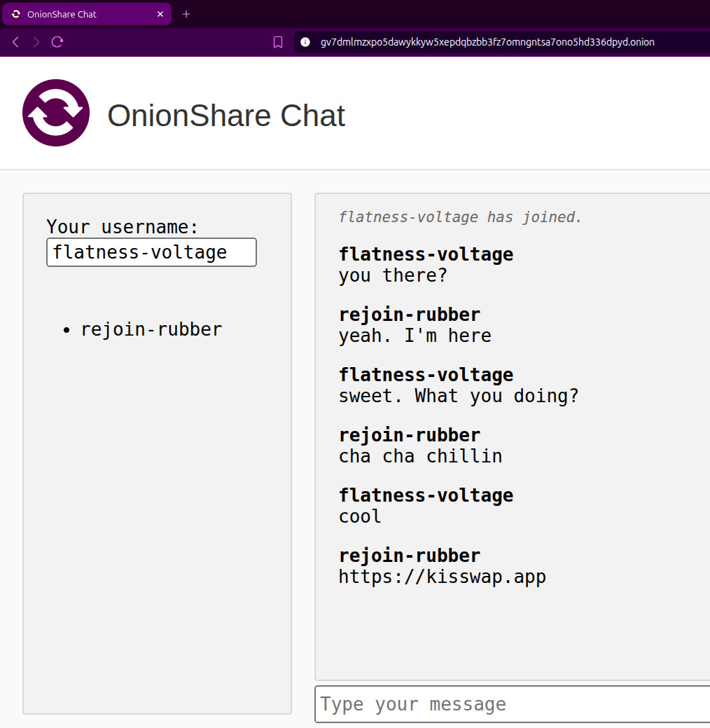Bookmark this onion page
The image size is (710, 728).
pos(278,42)
